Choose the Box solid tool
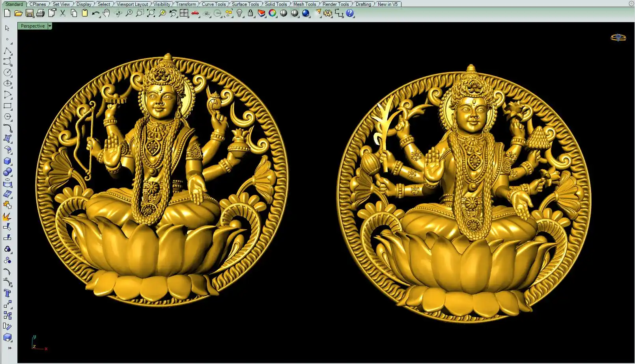 [7, 161]
